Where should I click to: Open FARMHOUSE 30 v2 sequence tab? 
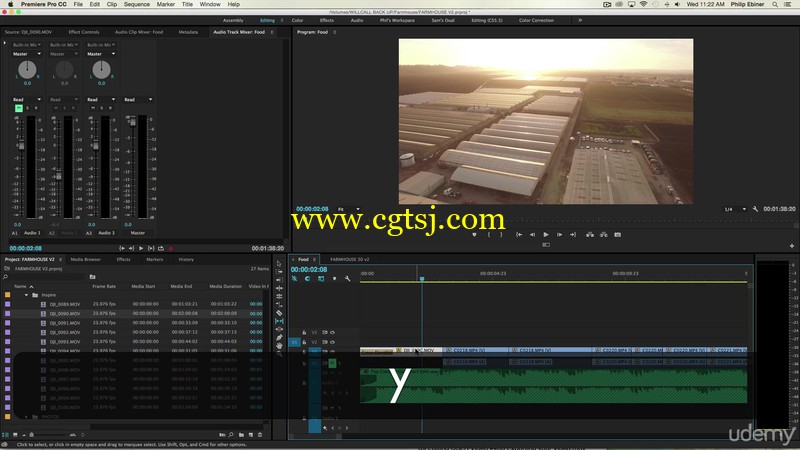349,259
